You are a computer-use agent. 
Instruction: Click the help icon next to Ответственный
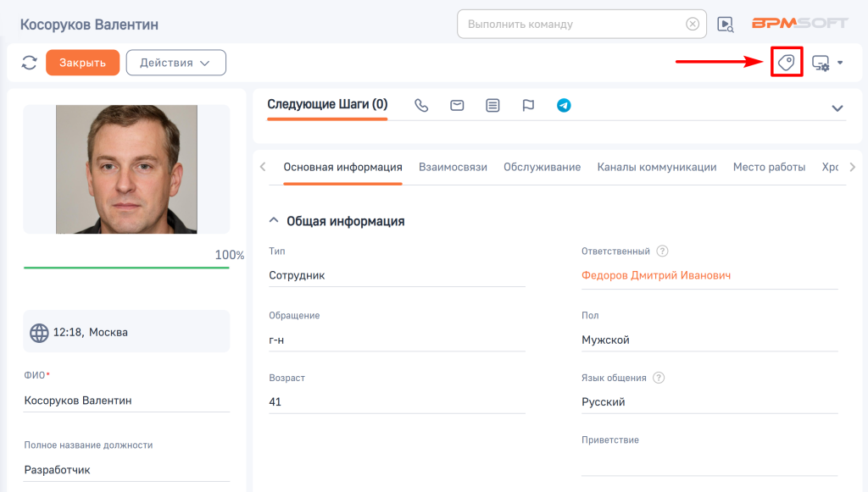663,252
